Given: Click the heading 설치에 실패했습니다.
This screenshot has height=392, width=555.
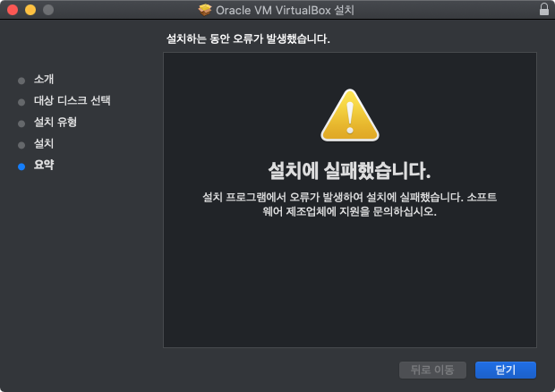Looking at the screenshot, I should [x=349, y=171].
